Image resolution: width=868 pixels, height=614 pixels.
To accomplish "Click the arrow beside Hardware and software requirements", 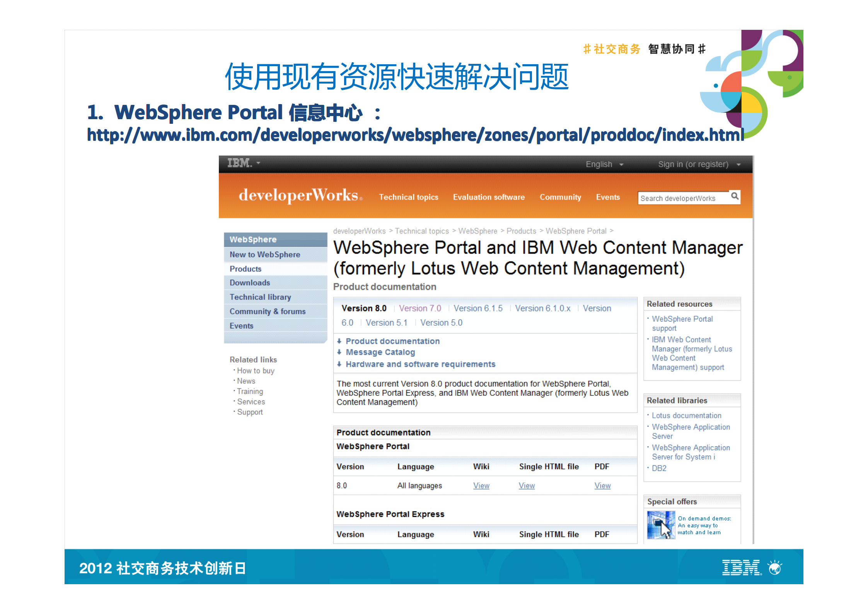I will point(339,364).
